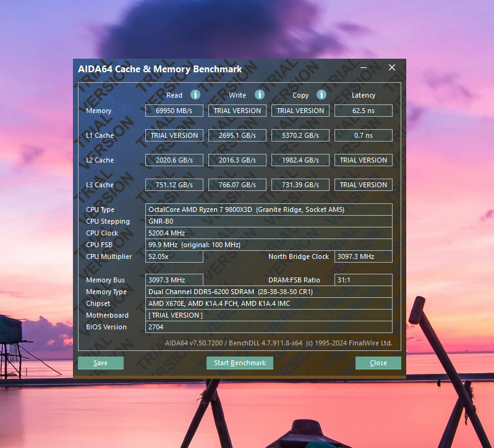The width and height of the screenshot is (494, 448).
Task: Click Memory Copy TRIAL VERSION cell
Action: (x=300, y=111)
